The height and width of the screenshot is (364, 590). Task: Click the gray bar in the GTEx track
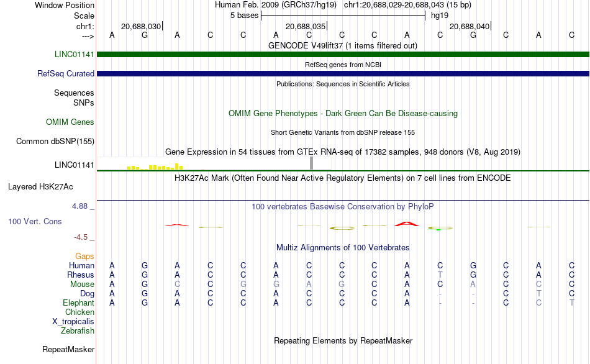[311, 163]
